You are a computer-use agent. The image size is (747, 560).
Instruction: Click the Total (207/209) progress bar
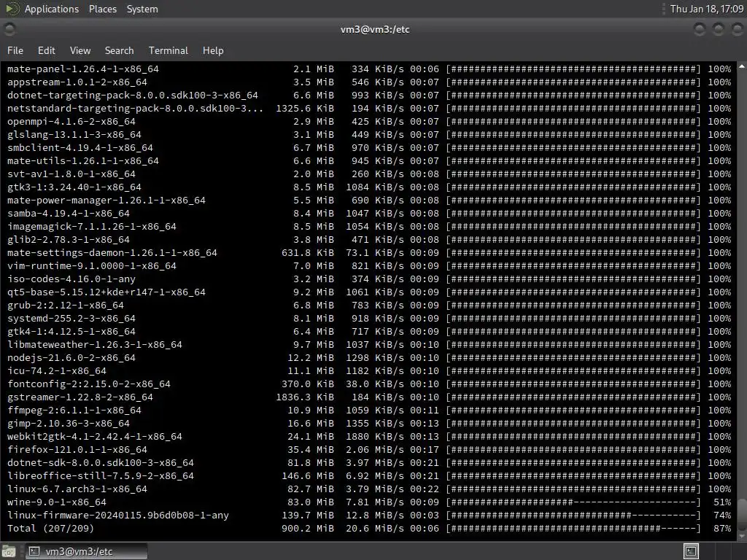[573, 528]
